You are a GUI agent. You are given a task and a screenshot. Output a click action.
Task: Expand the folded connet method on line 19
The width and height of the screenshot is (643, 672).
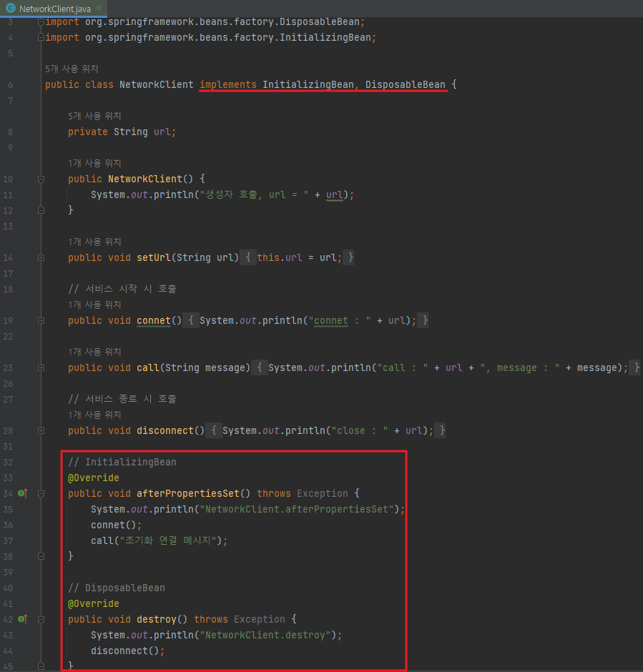[x=41, y=320]
